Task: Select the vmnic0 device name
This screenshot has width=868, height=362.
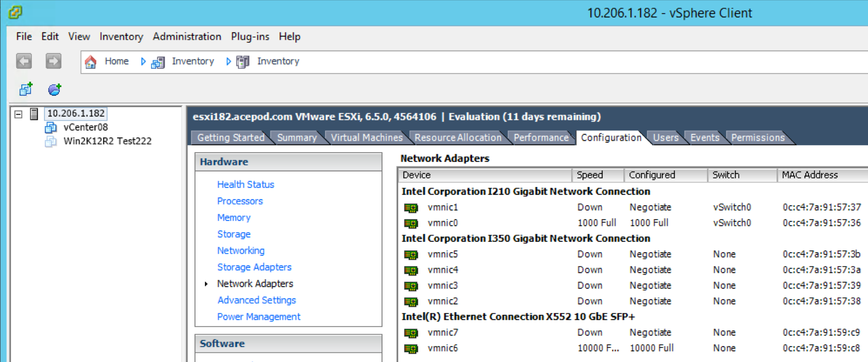Action: coord(443,223)
